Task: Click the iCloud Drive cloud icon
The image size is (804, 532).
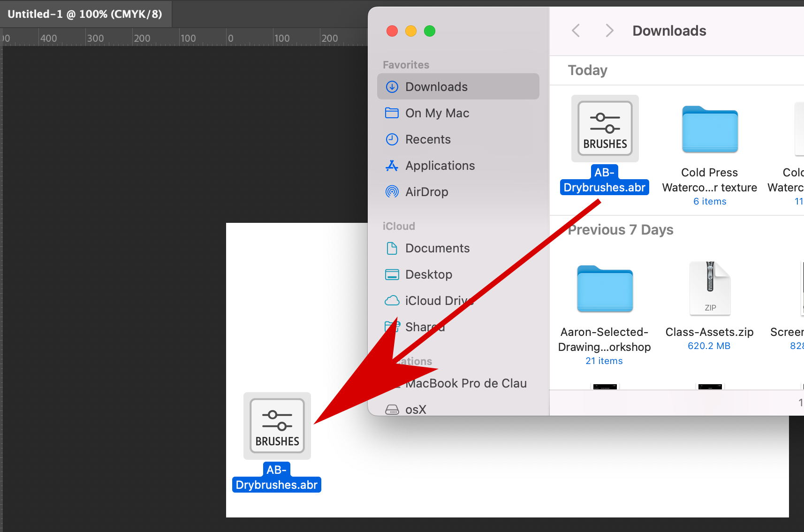Action: click(392, 301)
